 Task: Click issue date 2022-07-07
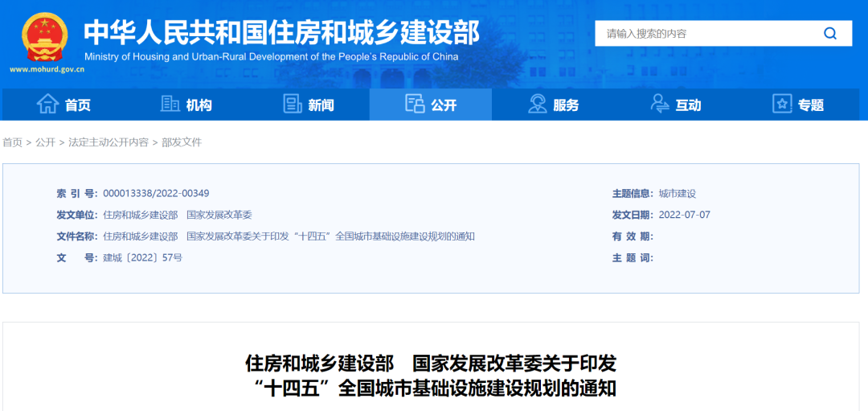click(x=684, y=215)
